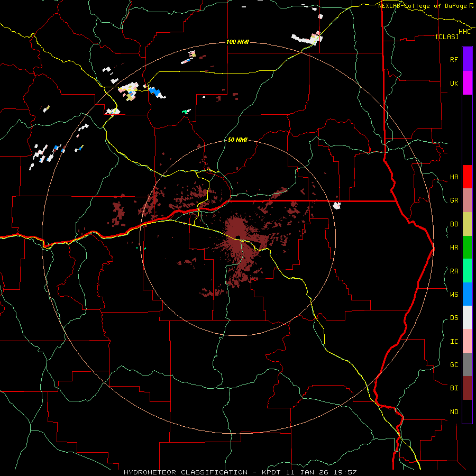Pick the HR green legend swatch
Image resolution: width=476 pixels, height=476 pixels.
[467, 248]
